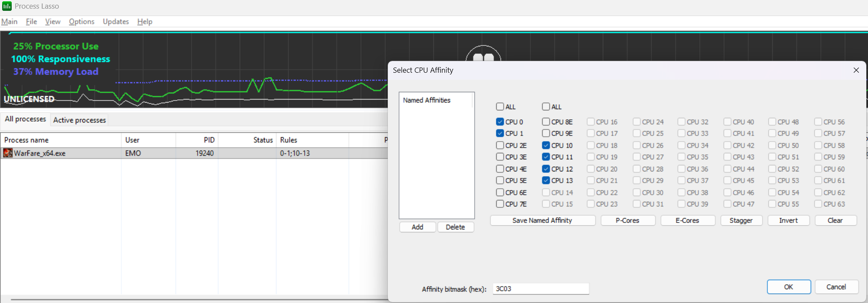Image resolution: width=868 pixels, height=303 pixels.
Task: Click the PID value 19240
Action: click(x=205, y=153)
